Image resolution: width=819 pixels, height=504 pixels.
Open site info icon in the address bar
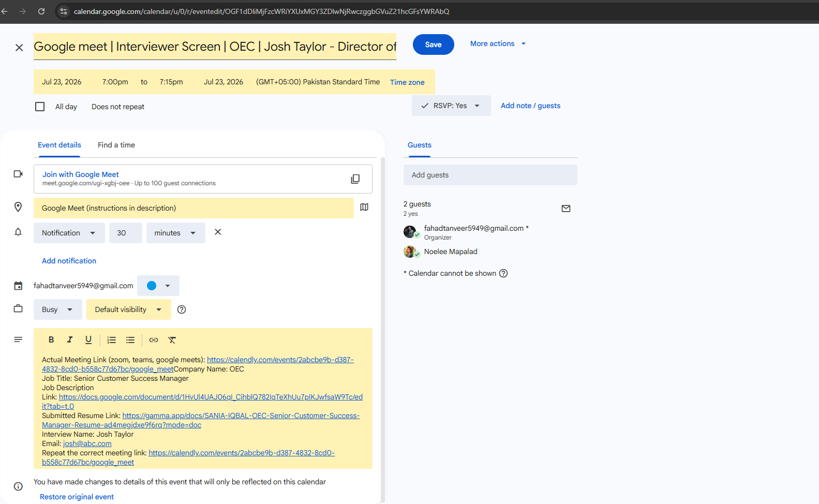coord(63,11)
